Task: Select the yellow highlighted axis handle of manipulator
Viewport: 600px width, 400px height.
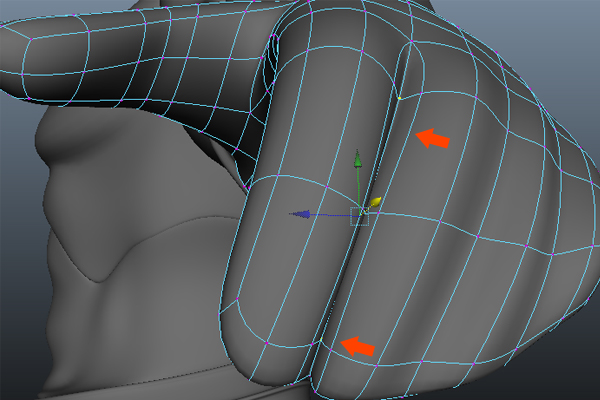Action: click(376, 202)
